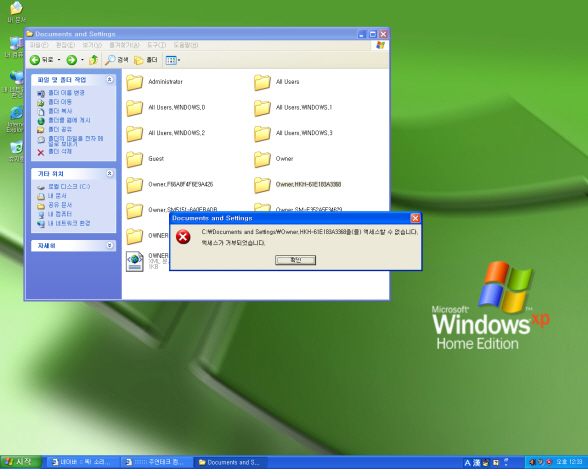Go to 내 컴퓨터 in 기타 위치
Viewport: 588px width, 469px height.
tap(60, 214)
